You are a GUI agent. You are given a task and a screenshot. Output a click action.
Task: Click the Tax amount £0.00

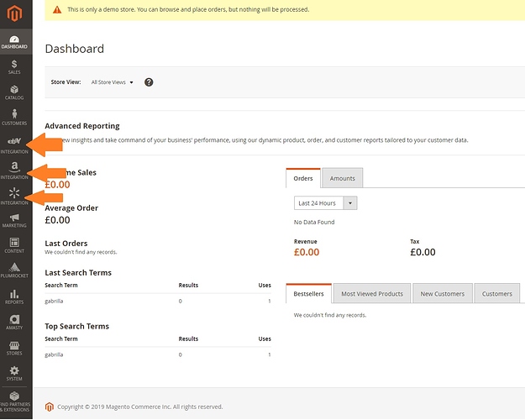pyautogui.click(x=423, y=252)
